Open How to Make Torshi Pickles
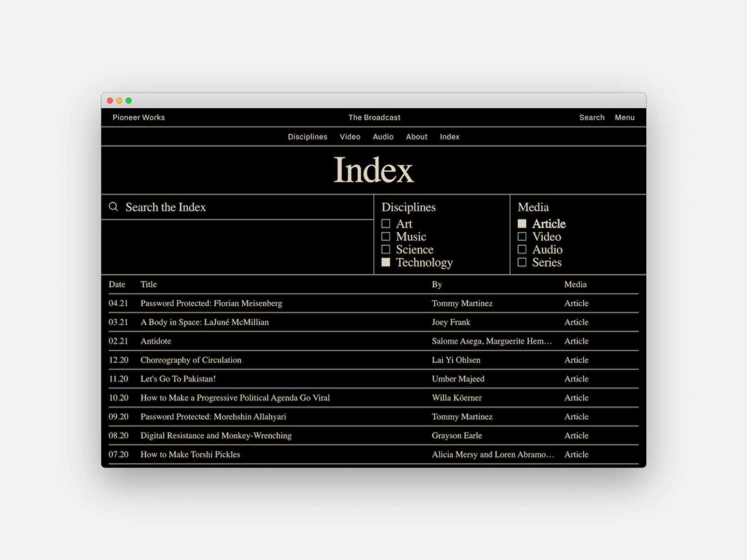This screenshot has height=560, width=747. (x=190, y=454)
